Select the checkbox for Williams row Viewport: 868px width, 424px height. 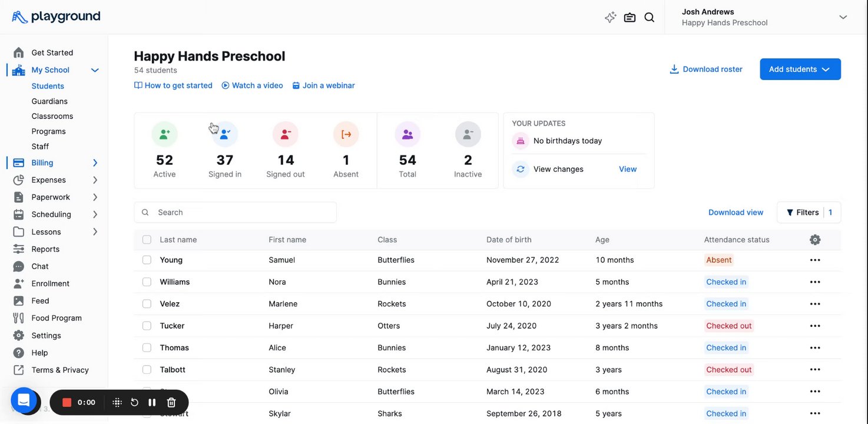(147, 282)
